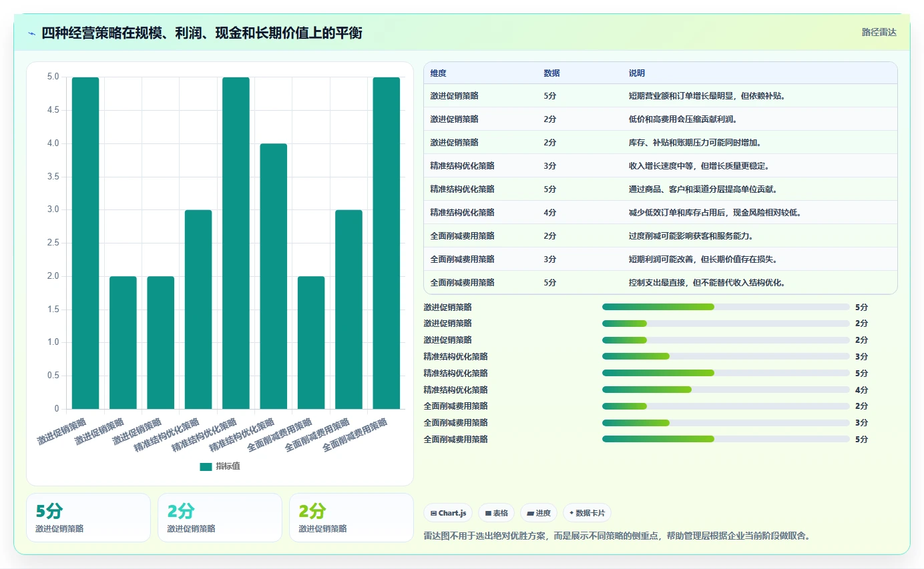Select the row 低价和高费用会压缩贡献利润。
This screenshot has height=569, width=924.
click(x=660, y=119)
